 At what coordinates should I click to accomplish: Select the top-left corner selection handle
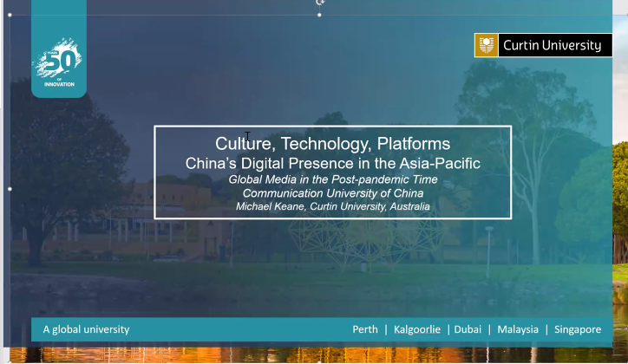(x=10, y=15)
